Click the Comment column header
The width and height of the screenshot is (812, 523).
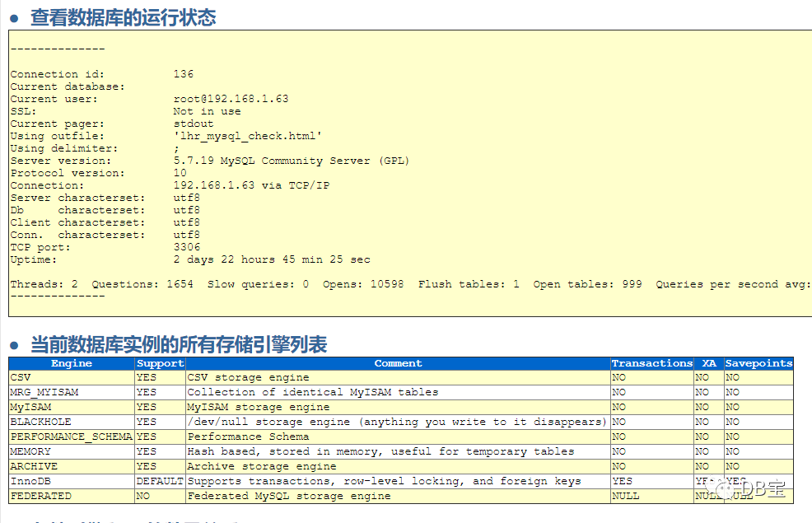pos(398,362)
